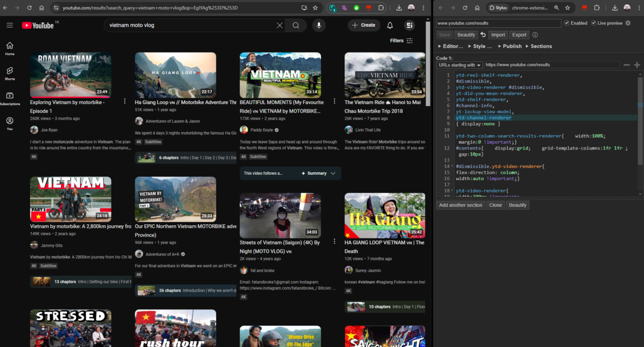Open YouTube notifications bell
644x347 pixels.
point(390,25)
